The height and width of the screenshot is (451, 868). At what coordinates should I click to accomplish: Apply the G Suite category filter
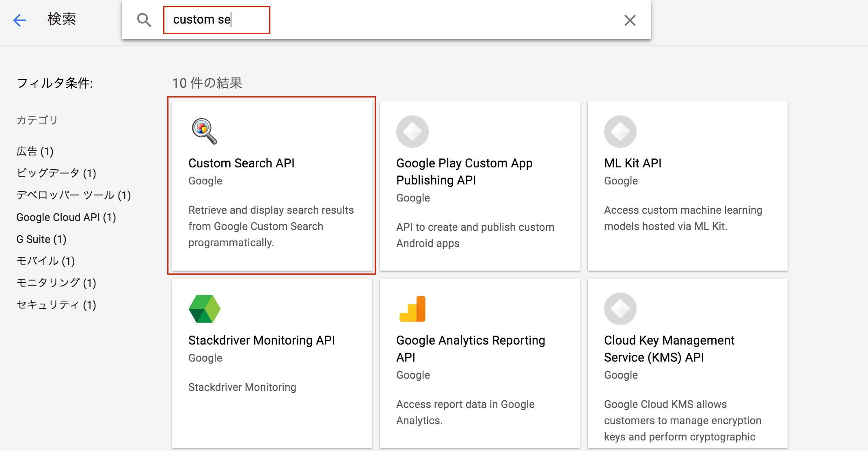[x=41, y=239]
